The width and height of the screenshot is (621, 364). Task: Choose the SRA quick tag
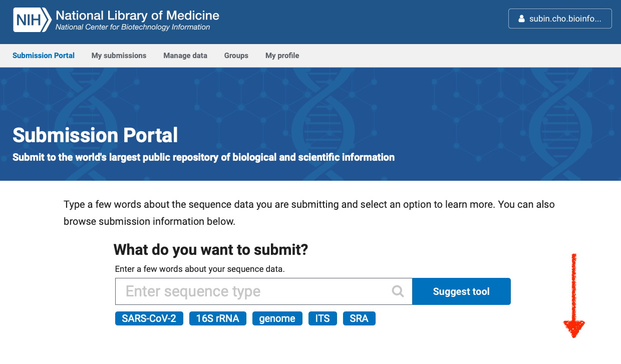click(x=359, y=318)
